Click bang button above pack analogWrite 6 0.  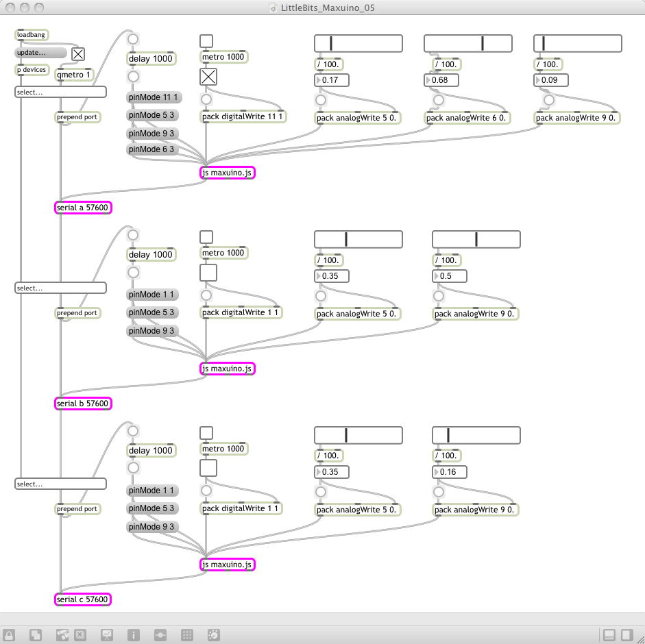[439, 100]
